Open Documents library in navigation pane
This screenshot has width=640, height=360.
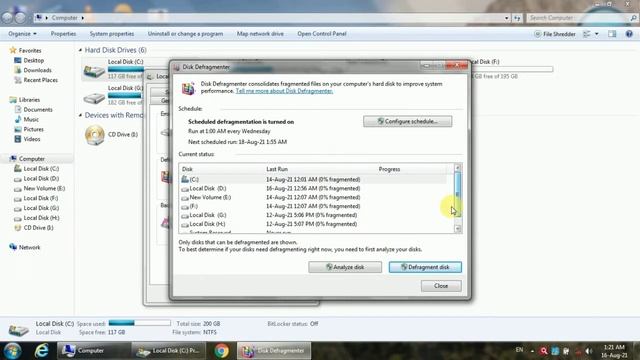click(x=38, y=109)
